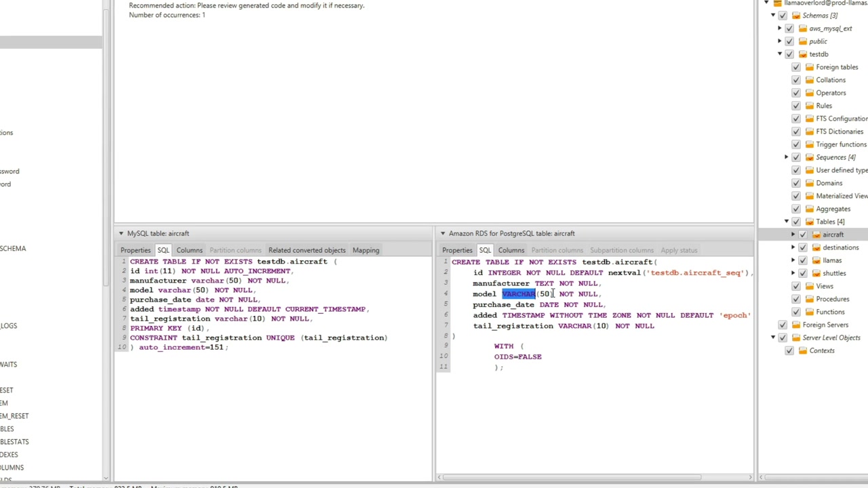The image size is (868, 488).
Task: Select the PostgreSQL panel SQL tab
Action: tap(485, 250)
